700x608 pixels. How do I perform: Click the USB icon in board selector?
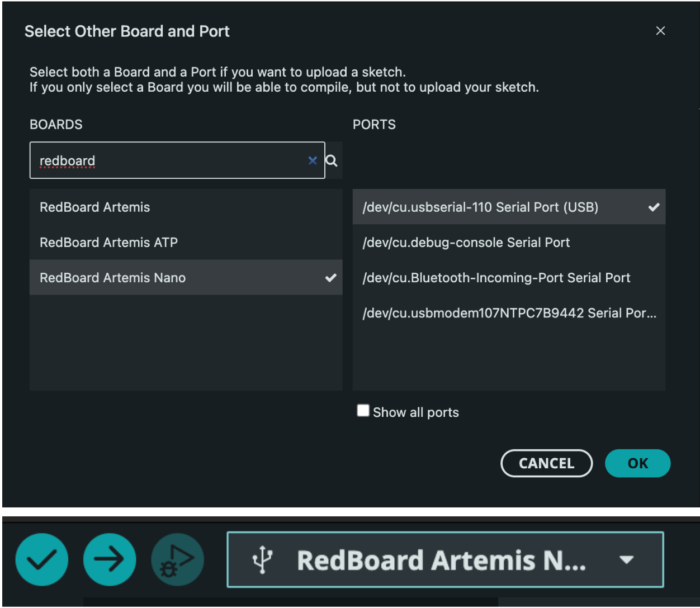[x=262, y=560]
